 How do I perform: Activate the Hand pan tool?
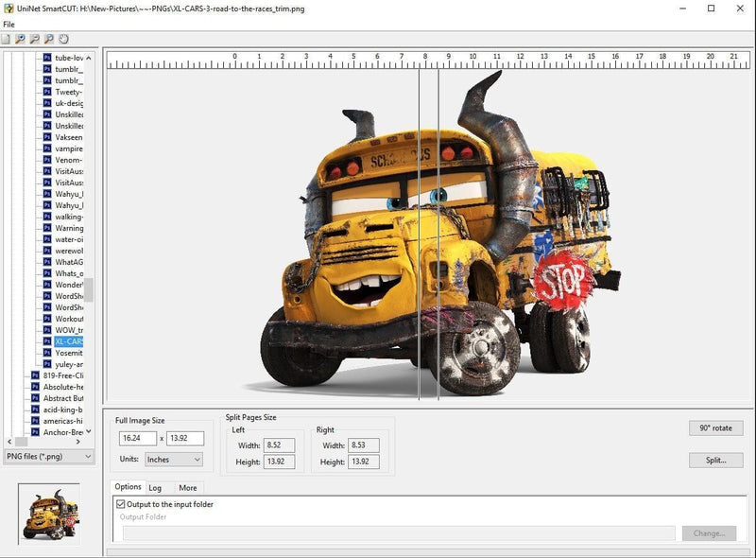62,39
